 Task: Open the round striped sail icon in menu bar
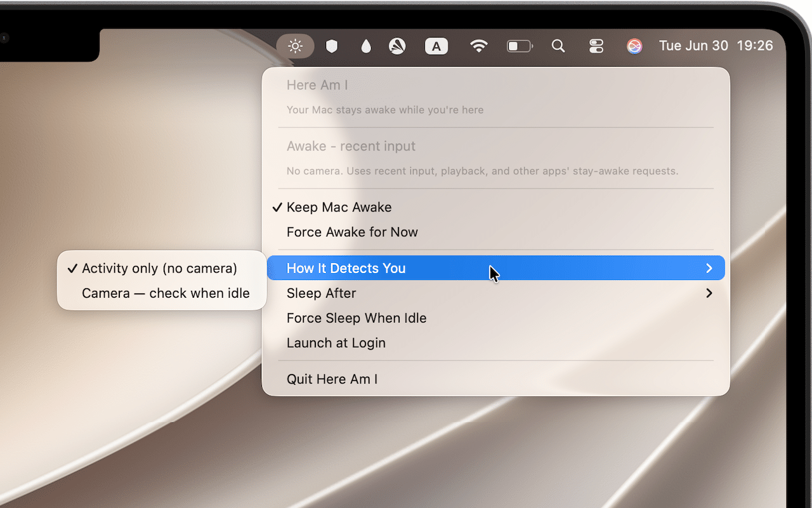pyautogui.click(x=398, y=46)
